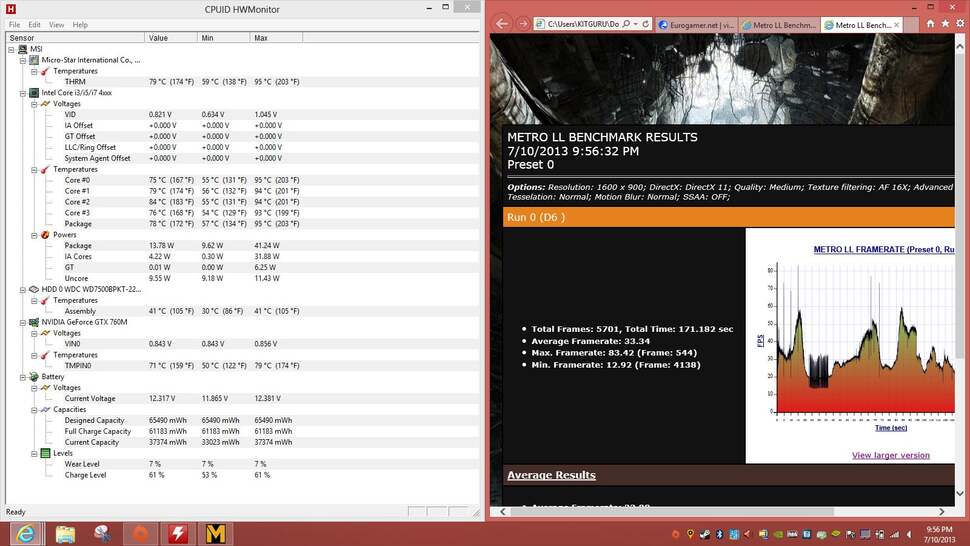Collapse the HDD 0 WDC node
Screen dimensions: 970x546
22,289
